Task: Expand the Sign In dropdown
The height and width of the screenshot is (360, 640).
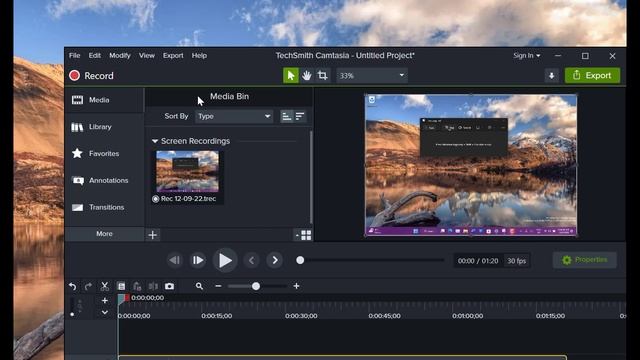Action: tap(527, 56)
